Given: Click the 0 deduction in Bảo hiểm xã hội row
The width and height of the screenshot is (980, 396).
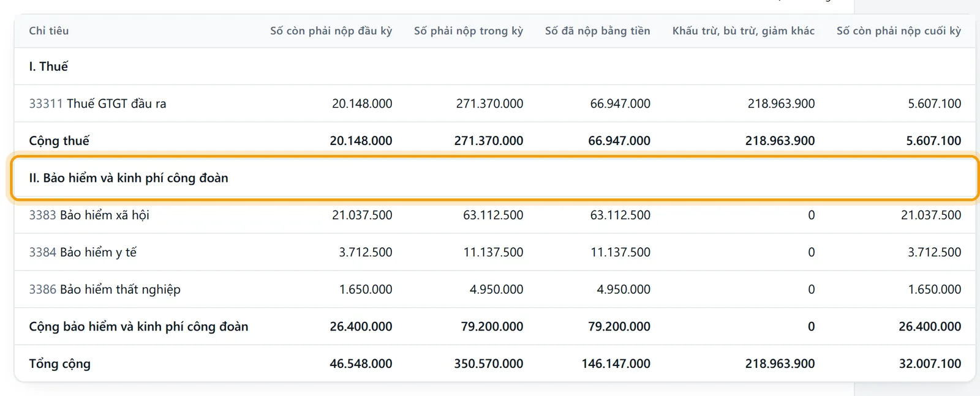Looking at the screenshot, I should 812,215.
